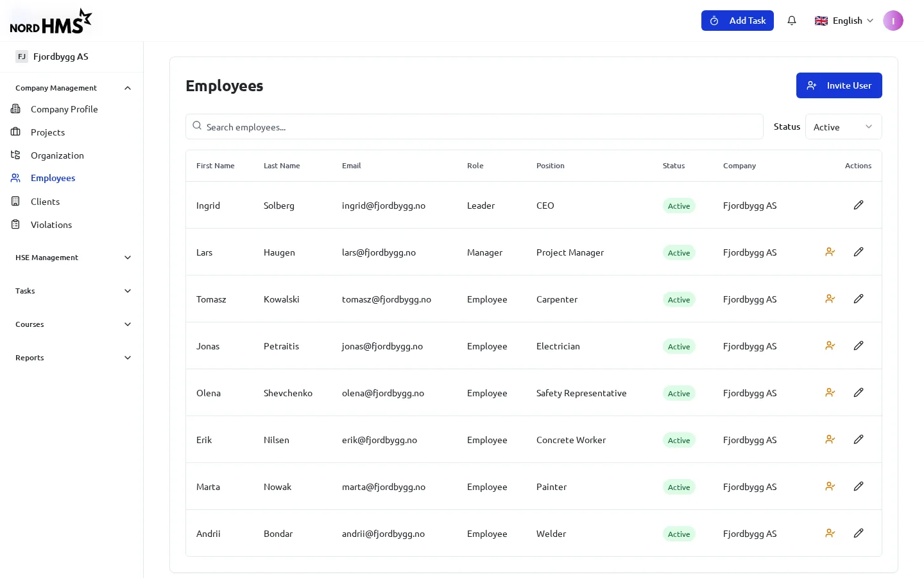Click the Add Task button
This screenshot has width=924, height=578.
[737, 21]
